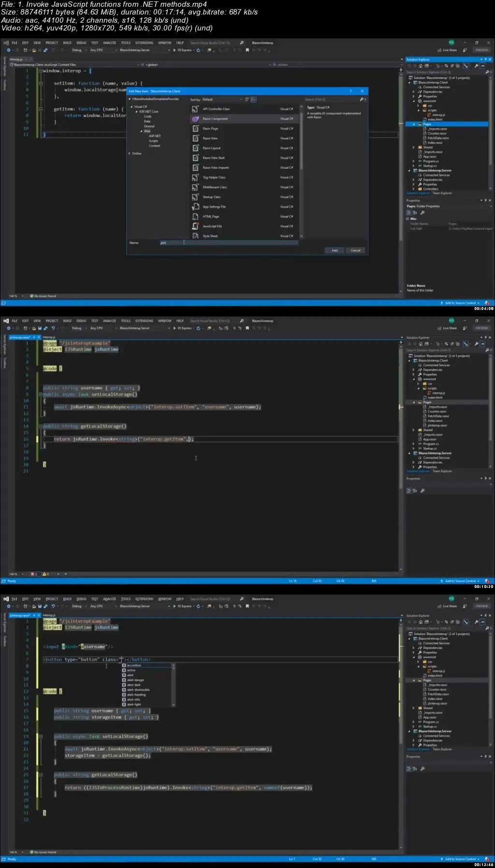Select 'alert-dark' in the completion list

147,685
